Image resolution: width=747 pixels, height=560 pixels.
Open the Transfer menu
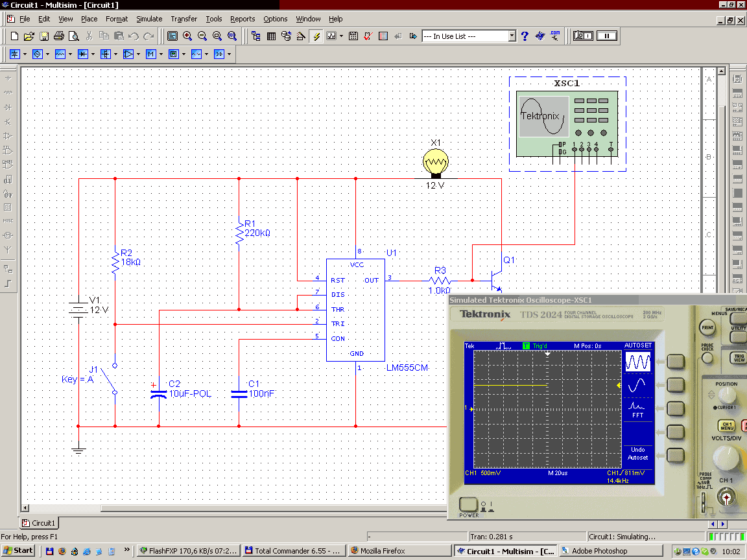coord(184,19)
